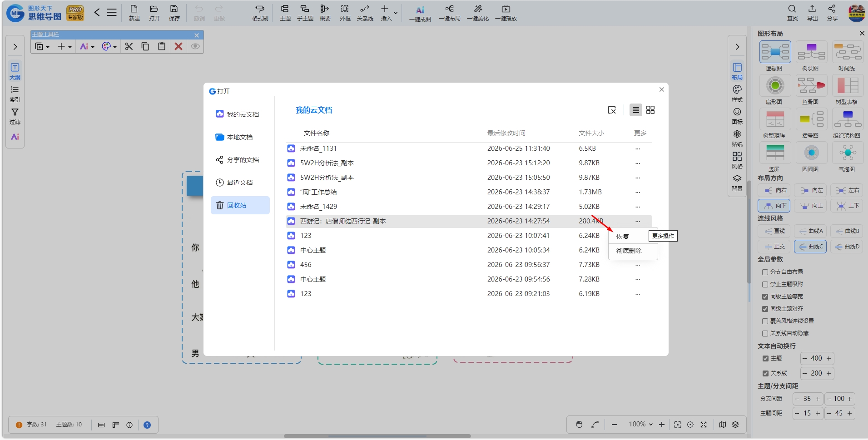Open the 100% zoom level dropdown

[641, 424]
